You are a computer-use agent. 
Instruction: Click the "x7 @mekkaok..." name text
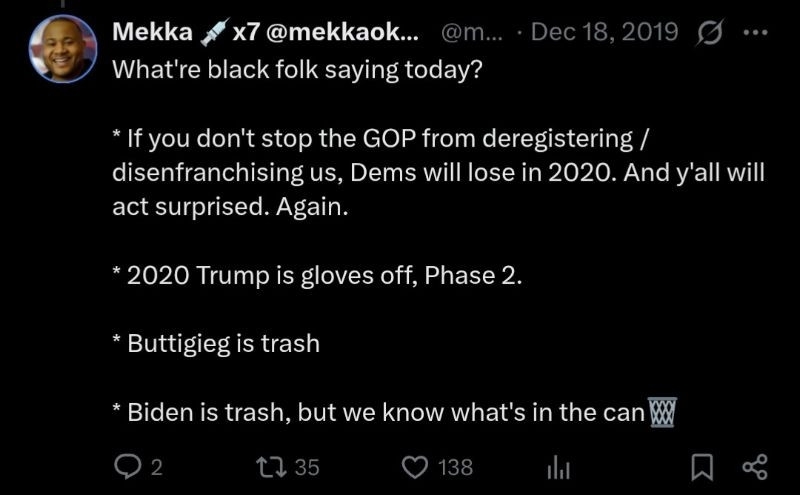coord(327,32)
